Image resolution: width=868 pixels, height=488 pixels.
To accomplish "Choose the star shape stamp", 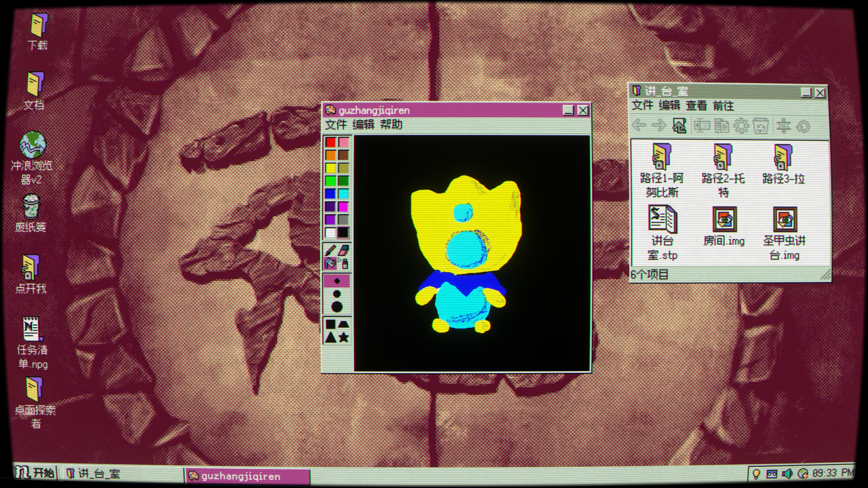I will (x=344, y=337).
